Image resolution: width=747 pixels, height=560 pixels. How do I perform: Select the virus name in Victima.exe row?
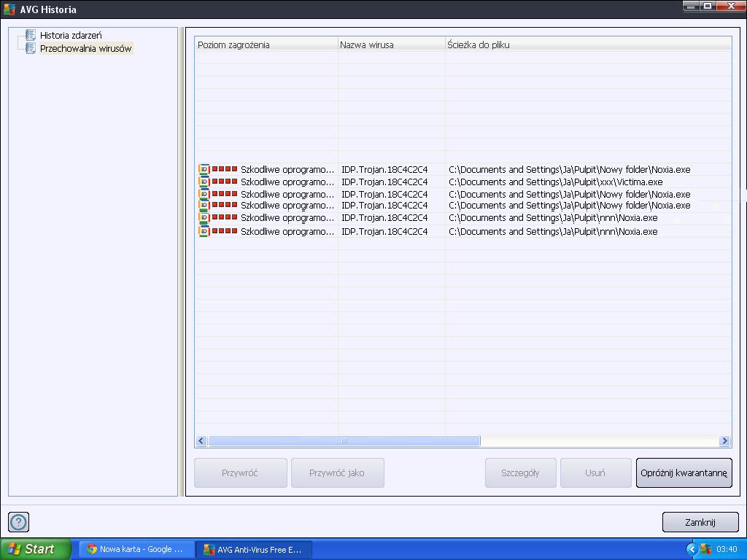384,182
